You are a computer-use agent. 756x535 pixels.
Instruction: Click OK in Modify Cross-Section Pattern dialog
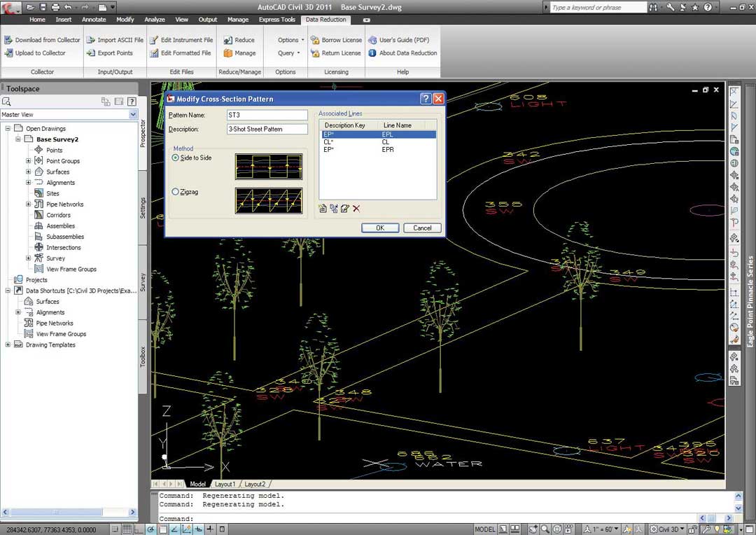click(380, 228)
